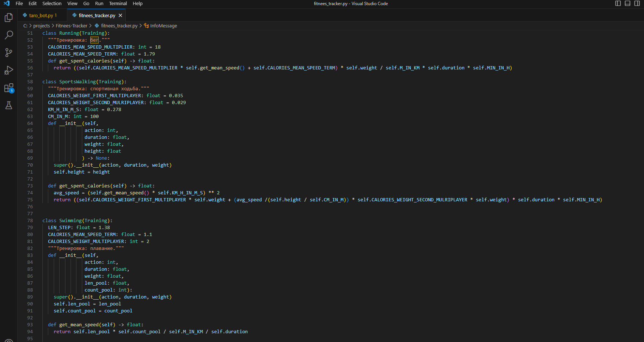Select the fitnees_tracker.py tab
The width and height of the screenshot is (644, 342).
click(97, 15)
